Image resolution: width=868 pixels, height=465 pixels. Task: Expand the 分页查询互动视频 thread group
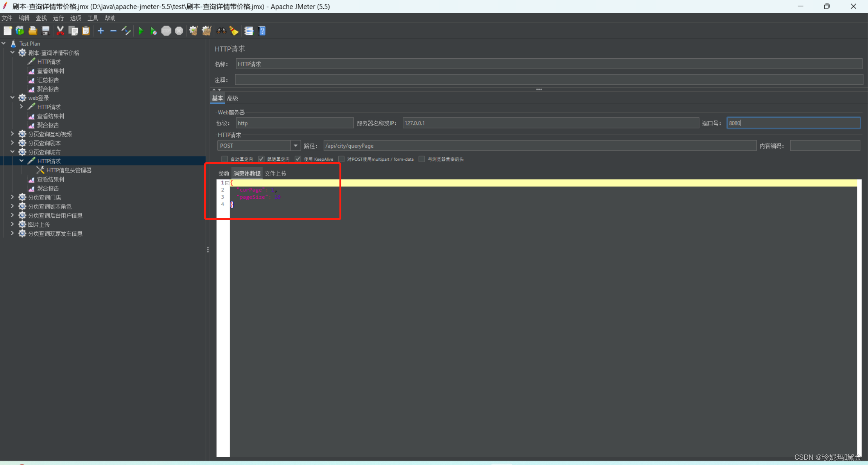[x=12, y=134]
